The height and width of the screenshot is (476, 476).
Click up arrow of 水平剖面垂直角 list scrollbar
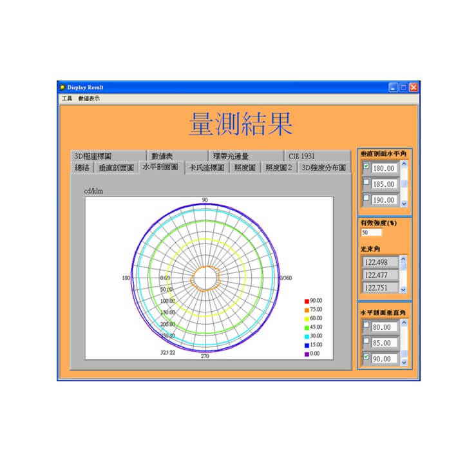tap(404, 323)
